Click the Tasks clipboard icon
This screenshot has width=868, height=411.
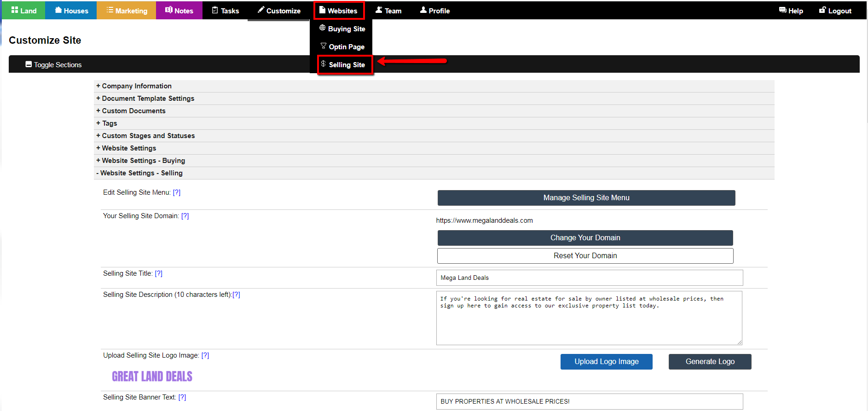point(215,10)
